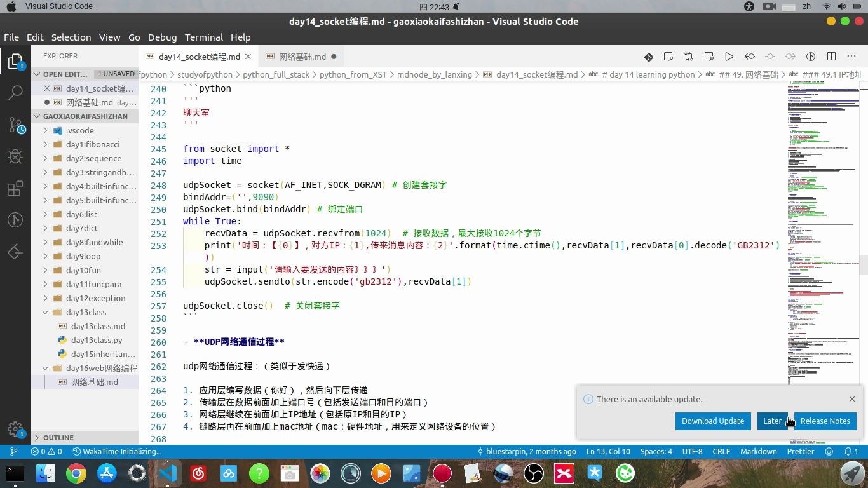Dismiss the update notification with the X
Viewport: 868px width, 488px height.
(852, 399)
